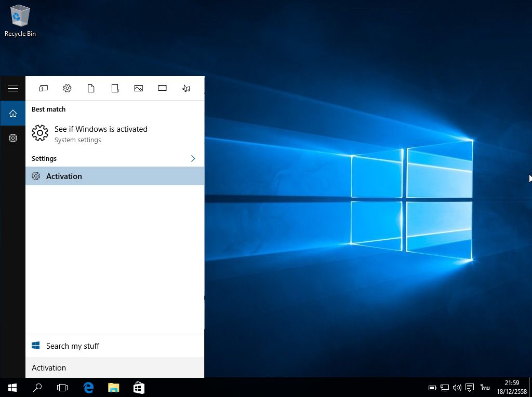Click the taskbar search magnifier icon
Image resolution: width=532 pixels, height=397 pixels.
(x=37, y=388)
